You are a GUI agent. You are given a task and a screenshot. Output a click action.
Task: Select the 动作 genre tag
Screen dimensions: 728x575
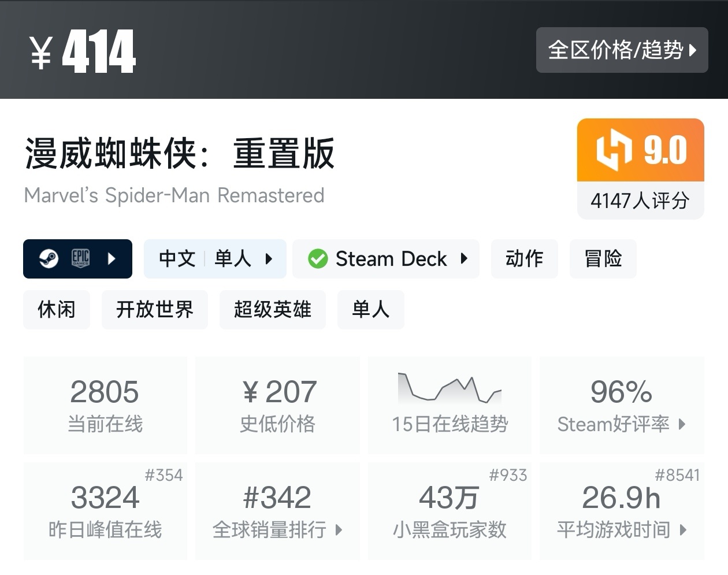pos(524,259)
